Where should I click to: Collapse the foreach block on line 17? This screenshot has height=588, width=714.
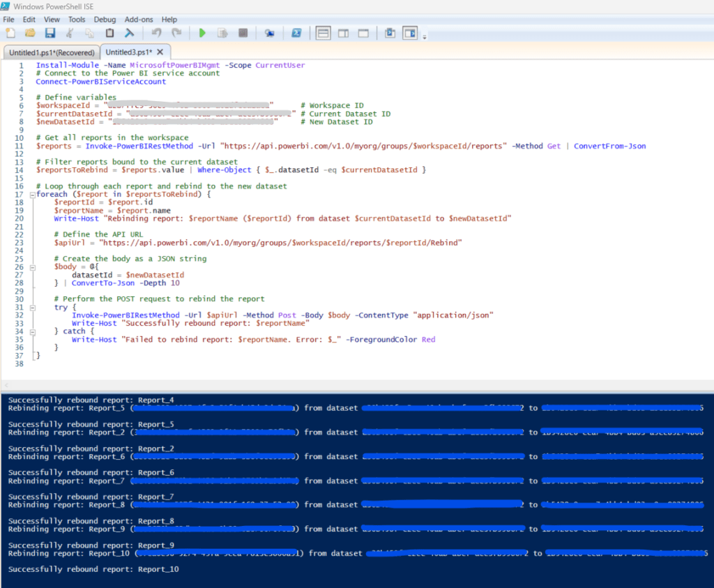[x=32, y=195]
